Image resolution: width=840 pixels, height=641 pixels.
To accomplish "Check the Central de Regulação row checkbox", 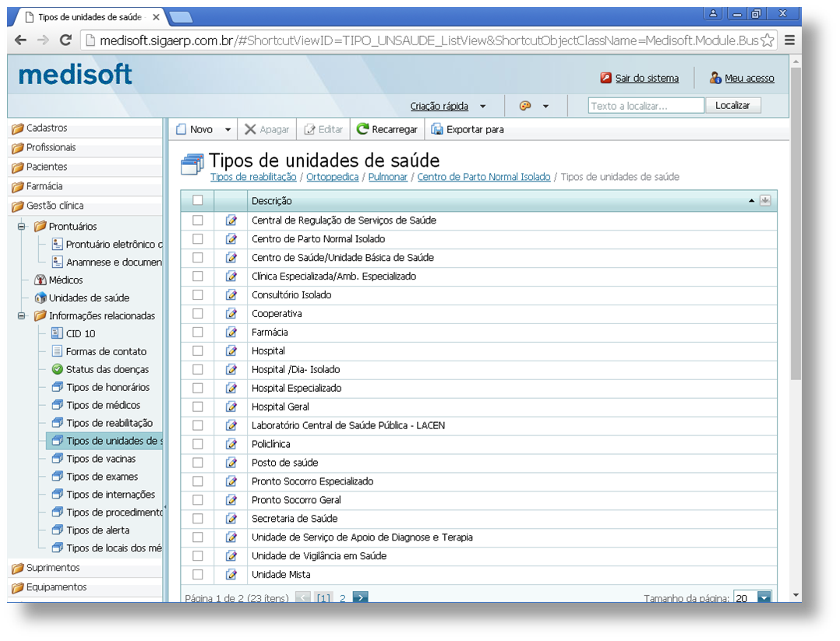I will 198,220.
